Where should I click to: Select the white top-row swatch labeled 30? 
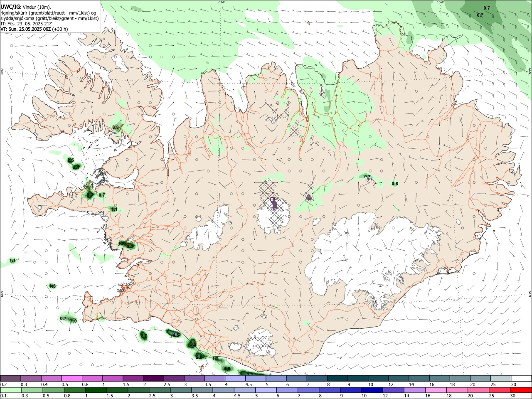pyautogui.click(x=521, y=378)
